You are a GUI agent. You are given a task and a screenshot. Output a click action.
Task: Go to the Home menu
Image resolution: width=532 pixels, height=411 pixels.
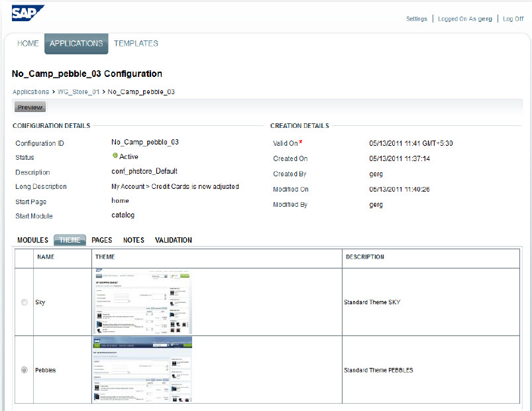click(28, 44)
